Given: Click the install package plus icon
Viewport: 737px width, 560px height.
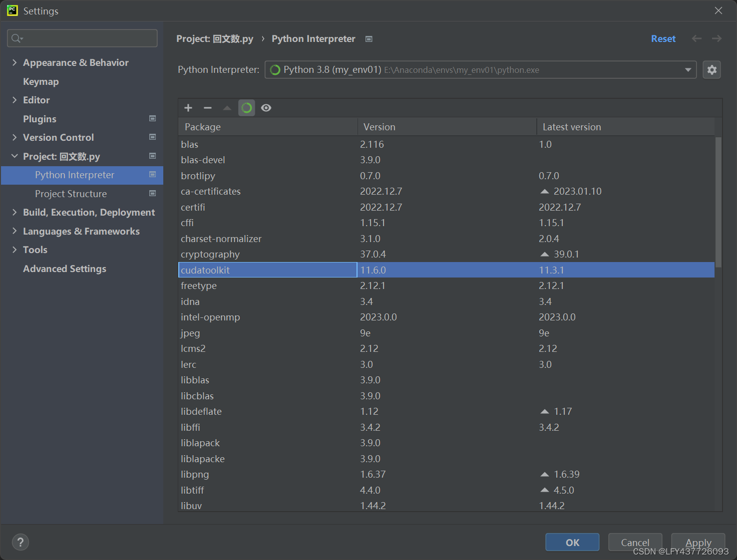Looking at the screenshot, I should (x=188, y=108).
